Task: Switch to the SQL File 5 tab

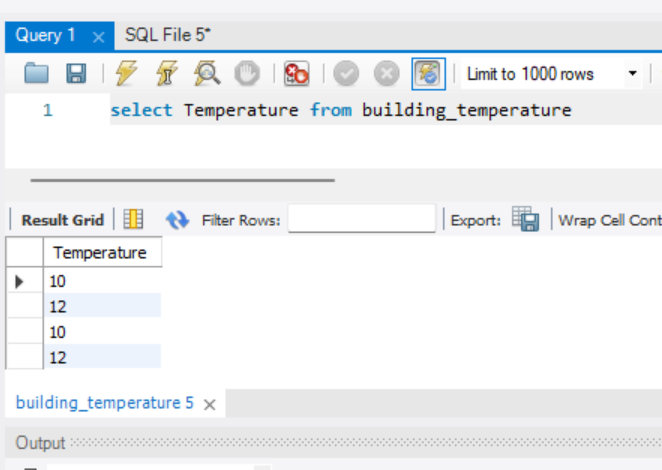Action: [168, 35]
